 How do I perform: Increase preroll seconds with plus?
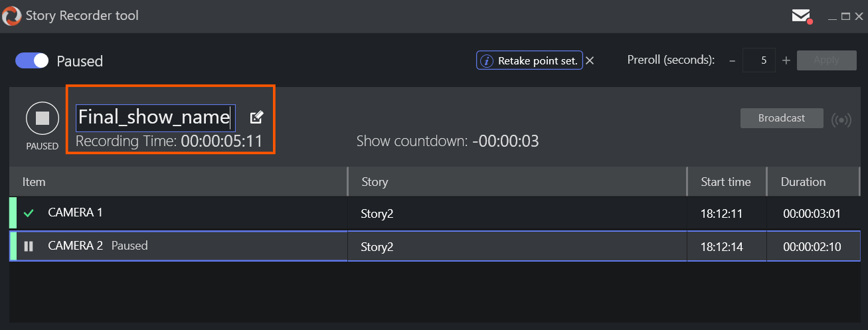pos(786,60)
